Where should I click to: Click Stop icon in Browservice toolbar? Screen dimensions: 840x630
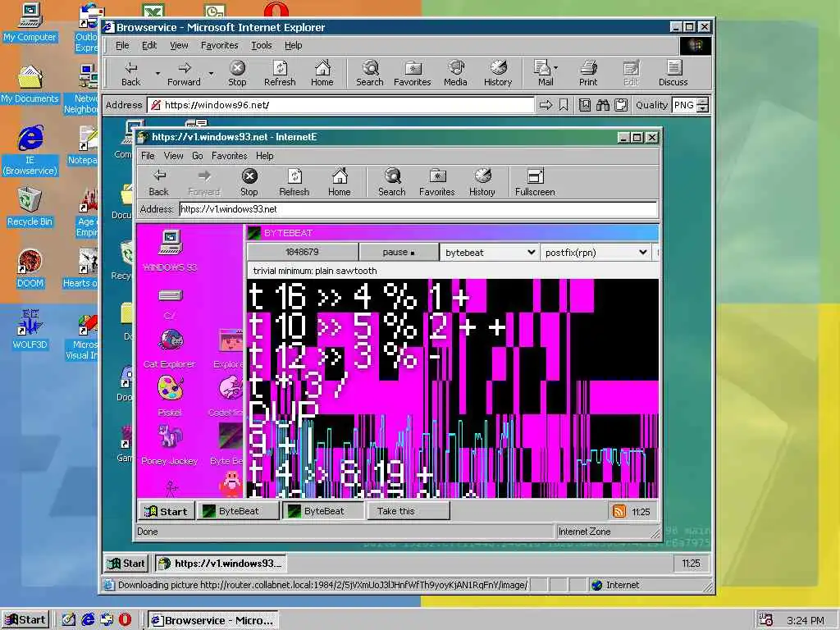coord(237,74)
